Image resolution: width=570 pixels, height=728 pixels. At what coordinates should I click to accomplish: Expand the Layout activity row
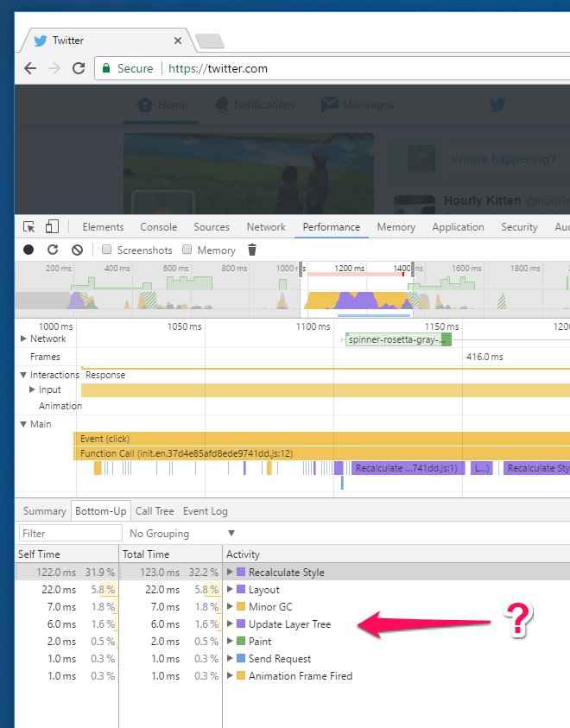(x=230, y=589)
